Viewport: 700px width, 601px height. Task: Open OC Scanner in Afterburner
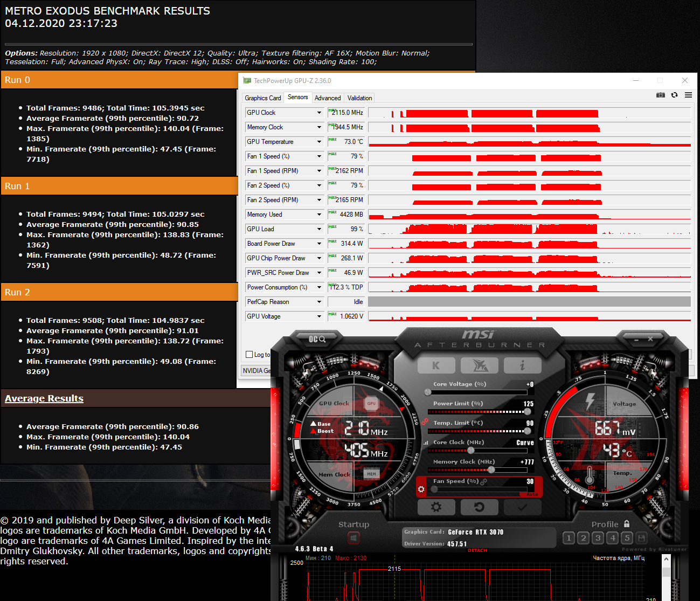pyautogui.click(x=317, y=339)
